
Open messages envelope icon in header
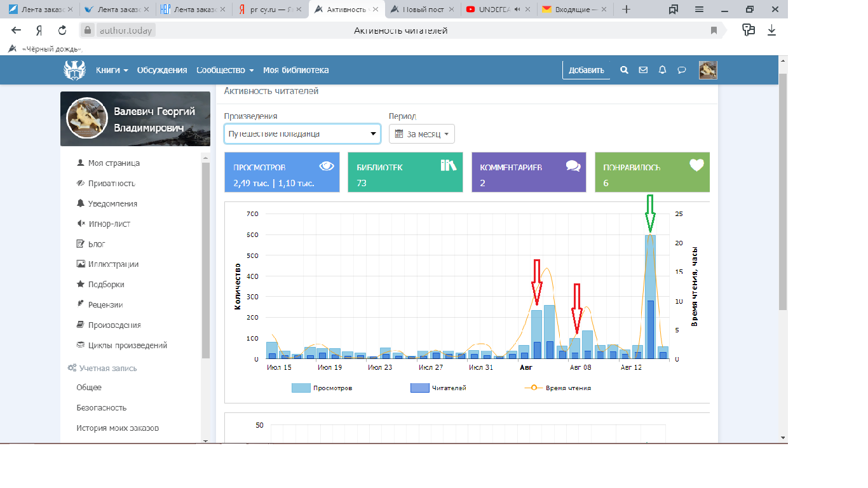643,71
